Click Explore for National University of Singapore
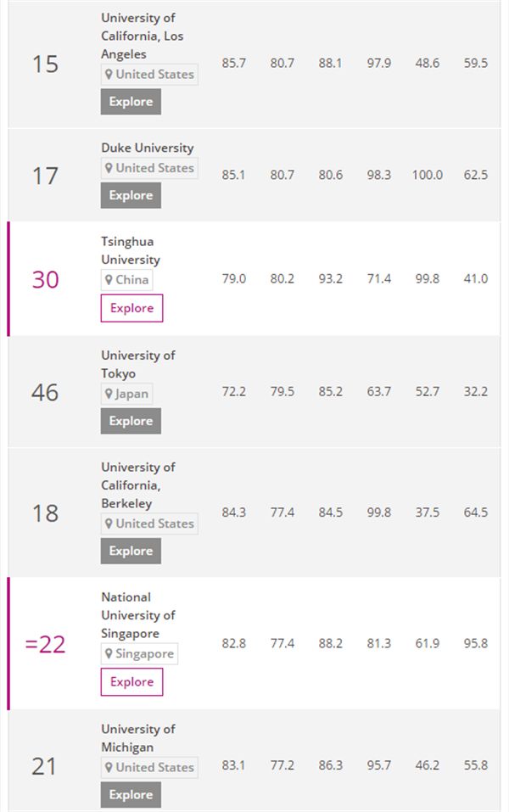This screenshot has height=812, width=509. click(x=131, y=681)
